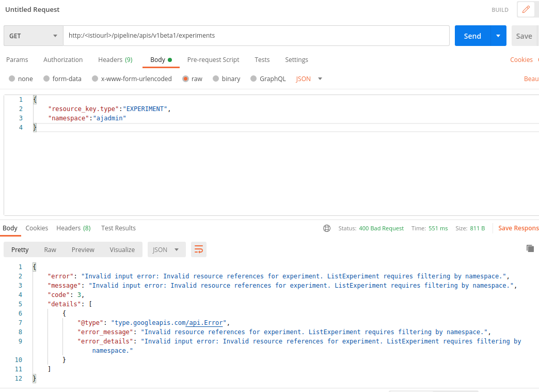Switch to the Preview response tab
Image resolution: width=539 pixels, height=392 pixels.
(83, 249)
